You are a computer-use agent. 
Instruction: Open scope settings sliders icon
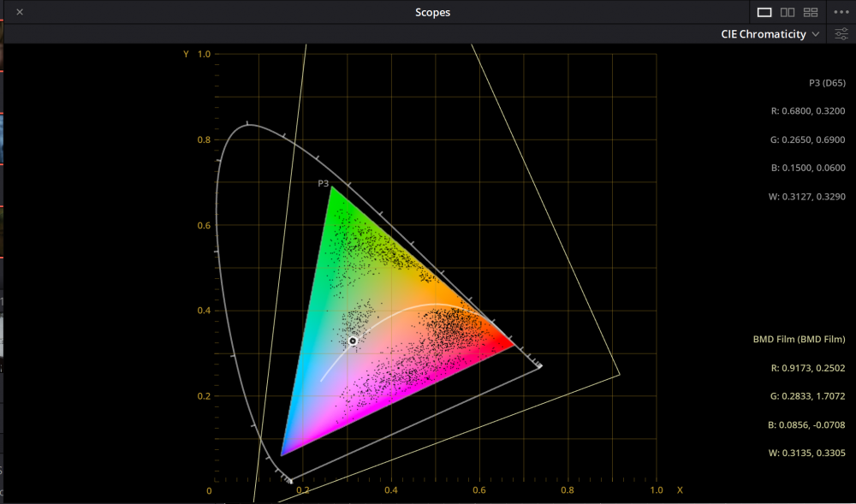click(x=841, y=34)
